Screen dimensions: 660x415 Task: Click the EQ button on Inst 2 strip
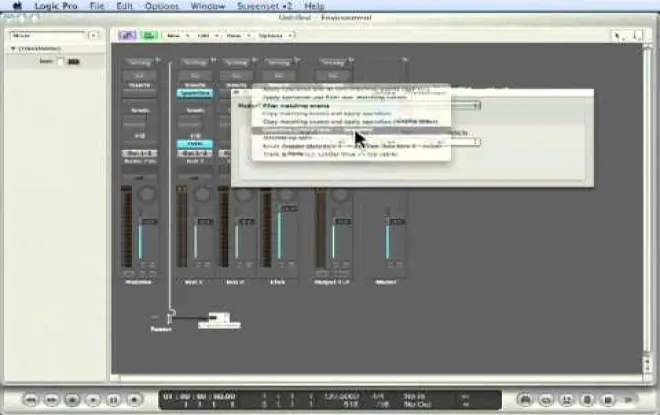pyautogui.click(x=237, y=76)
